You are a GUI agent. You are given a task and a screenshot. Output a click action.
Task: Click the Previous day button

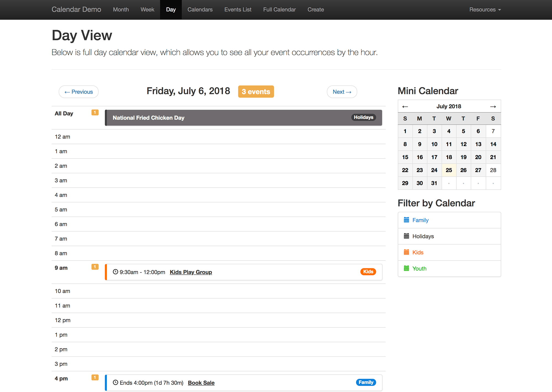point(78,92)
